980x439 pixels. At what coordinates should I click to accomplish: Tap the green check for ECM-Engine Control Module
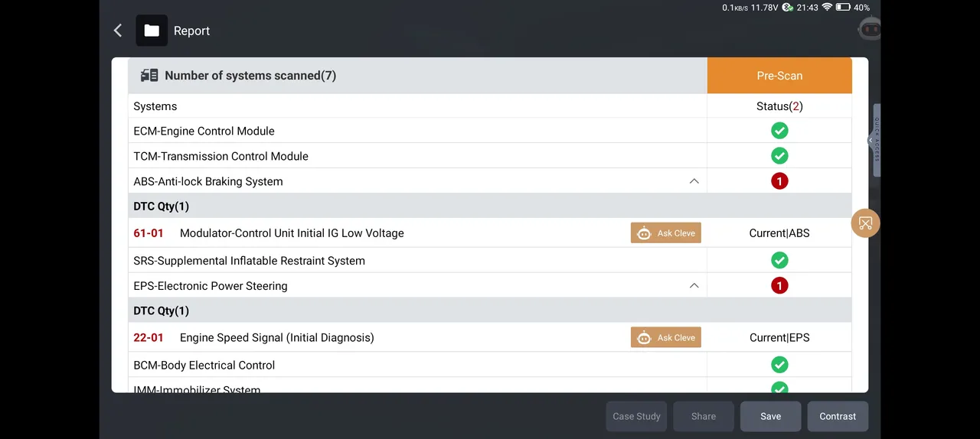click(779, 131)
